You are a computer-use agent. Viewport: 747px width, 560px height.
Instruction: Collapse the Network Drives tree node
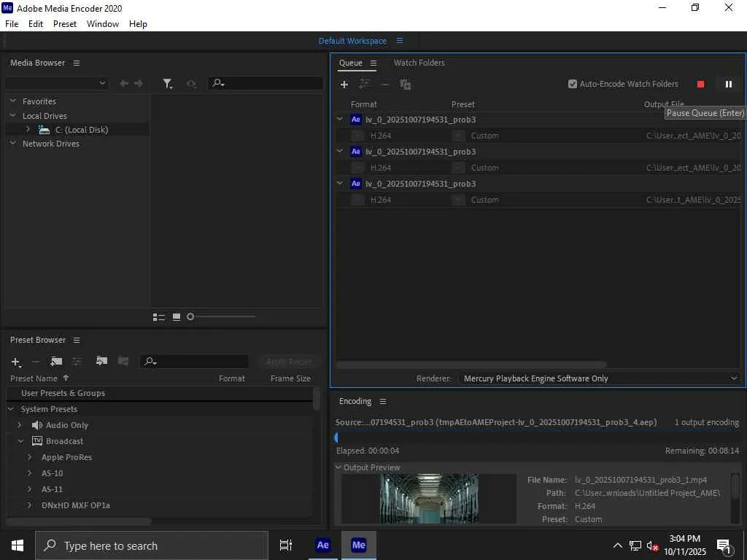tap(13, 143)
